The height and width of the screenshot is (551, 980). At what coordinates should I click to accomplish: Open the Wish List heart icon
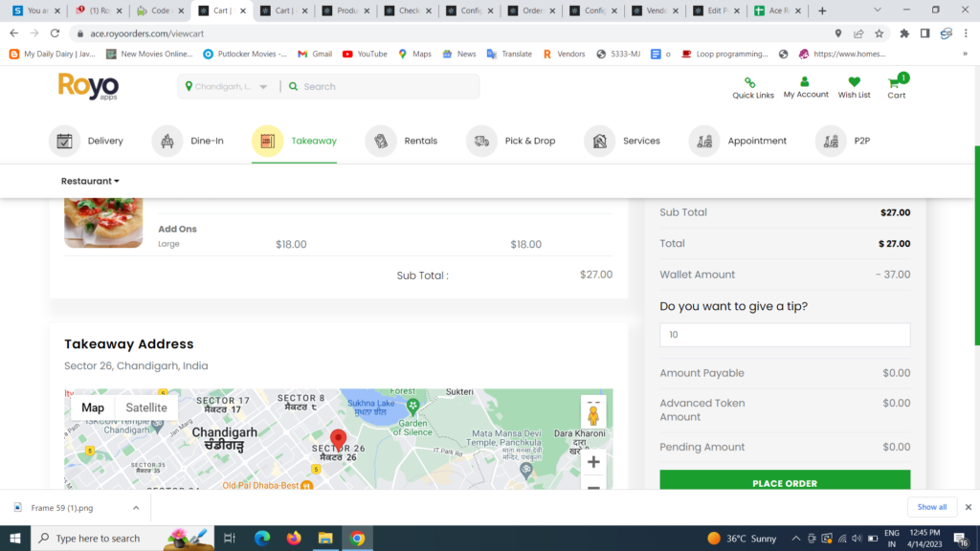(x=854, y=82)
